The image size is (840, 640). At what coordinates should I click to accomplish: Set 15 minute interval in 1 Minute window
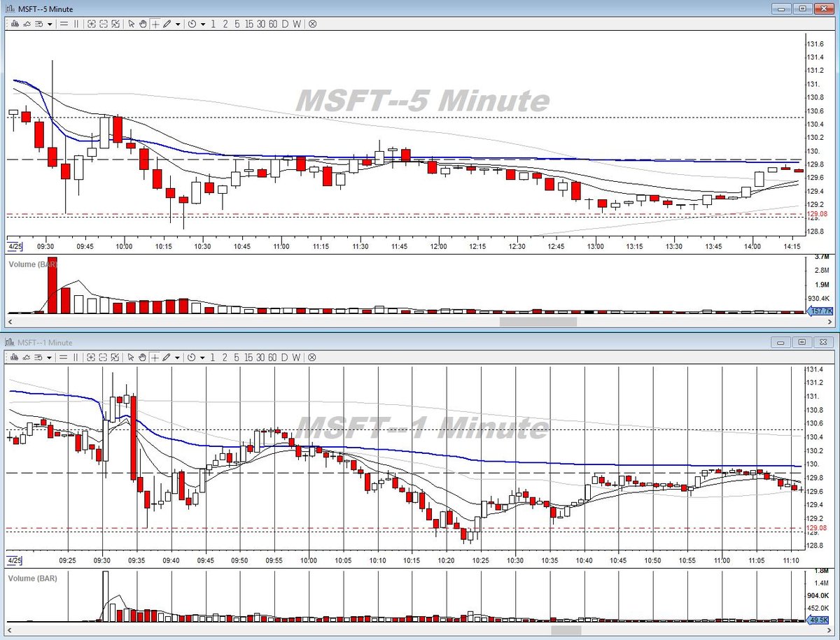(x=248, y=357)
